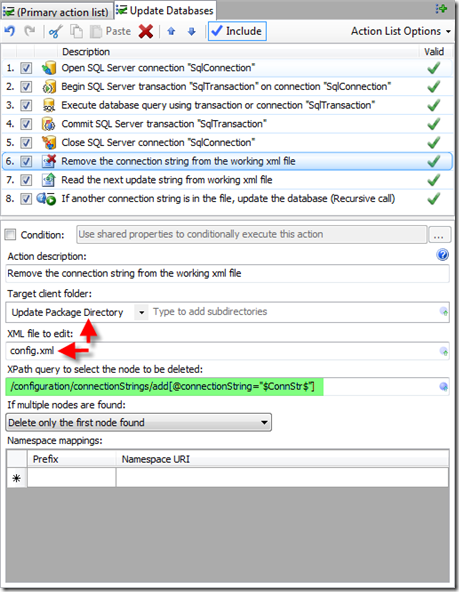The image size is (459, 592).
Task: Click the valid checkmark for action 1
Action: point(434,68)
